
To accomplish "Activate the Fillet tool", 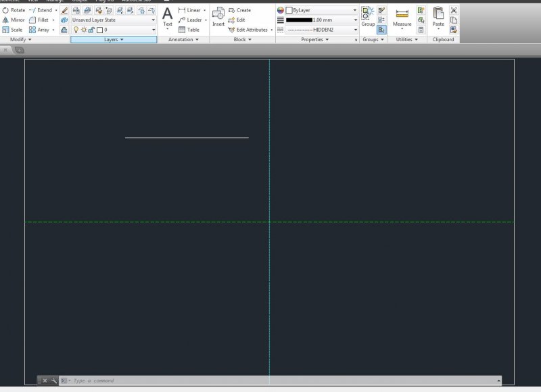I will click(x=39, y=20).
